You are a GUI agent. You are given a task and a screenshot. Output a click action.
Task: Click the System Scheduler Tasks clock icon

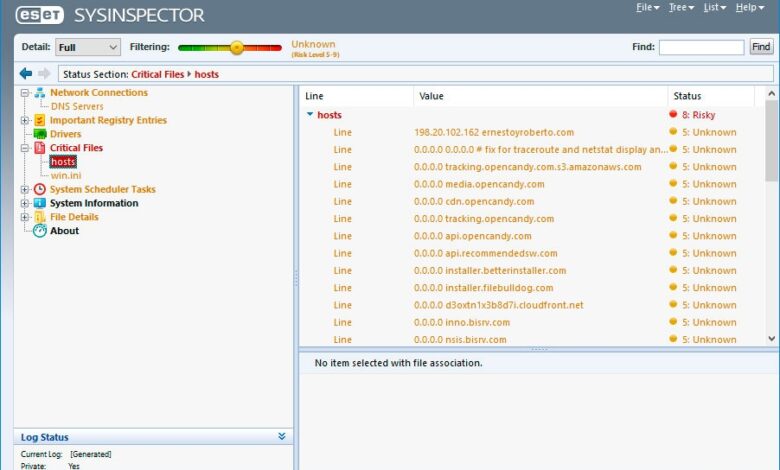40,189
